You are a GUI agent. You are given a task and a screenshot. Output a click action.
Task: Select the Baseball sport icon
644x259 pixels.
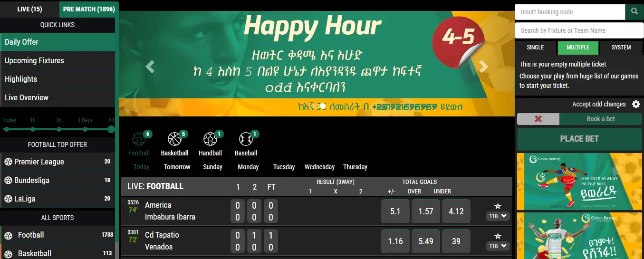click(x=246, y=139)
